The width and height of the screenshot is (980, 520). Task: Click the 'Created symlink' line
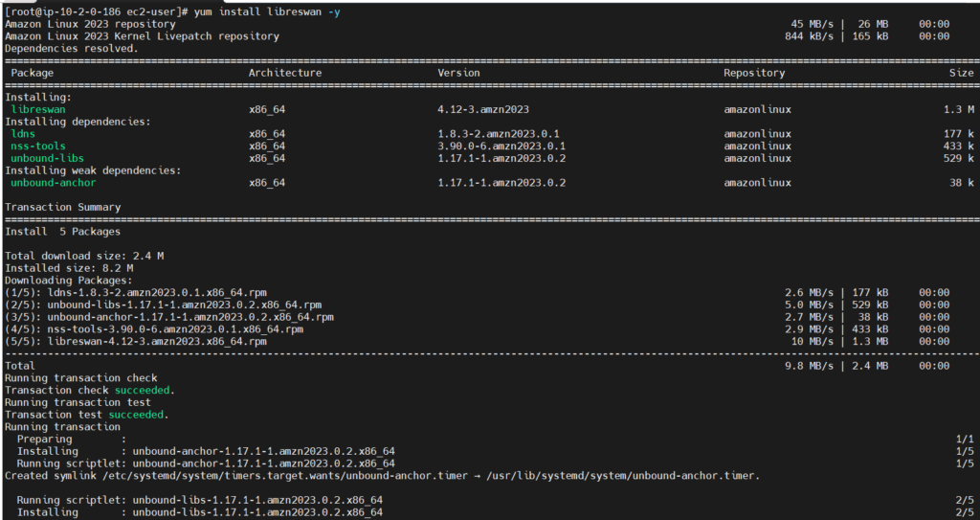click(383, 476)
